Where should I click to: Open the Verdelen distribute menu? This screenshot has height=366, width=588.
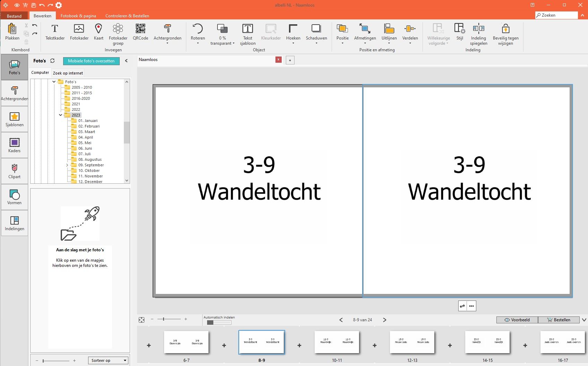(410, 34)
